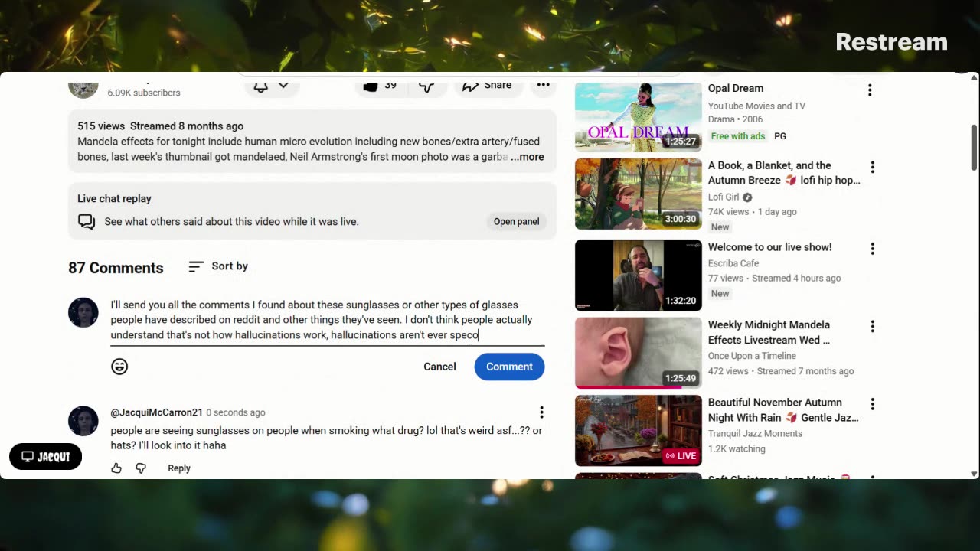Viewport: 980px width, 551px height.
Task: Like the JacquiMcCarron21 comment
Action: 116,468
